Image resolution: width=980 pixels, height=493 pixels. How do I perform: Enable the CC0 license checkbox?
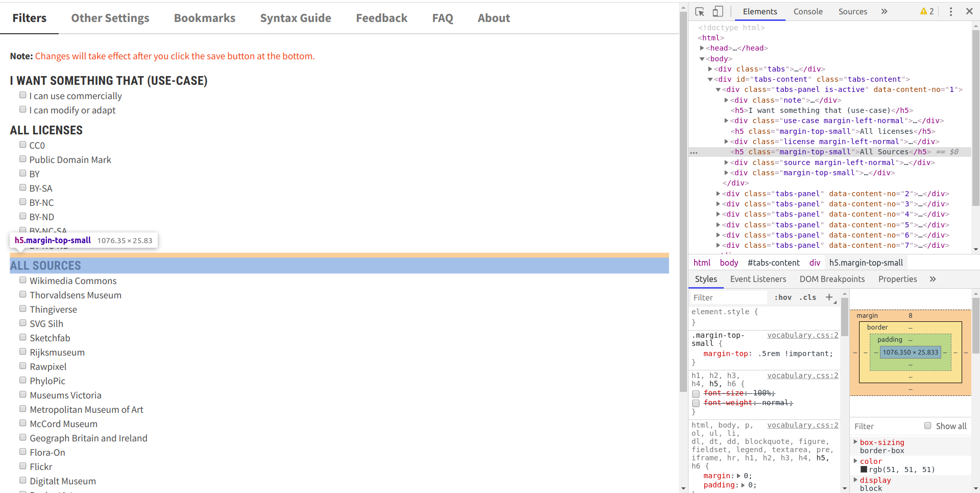tap(22, 144)
